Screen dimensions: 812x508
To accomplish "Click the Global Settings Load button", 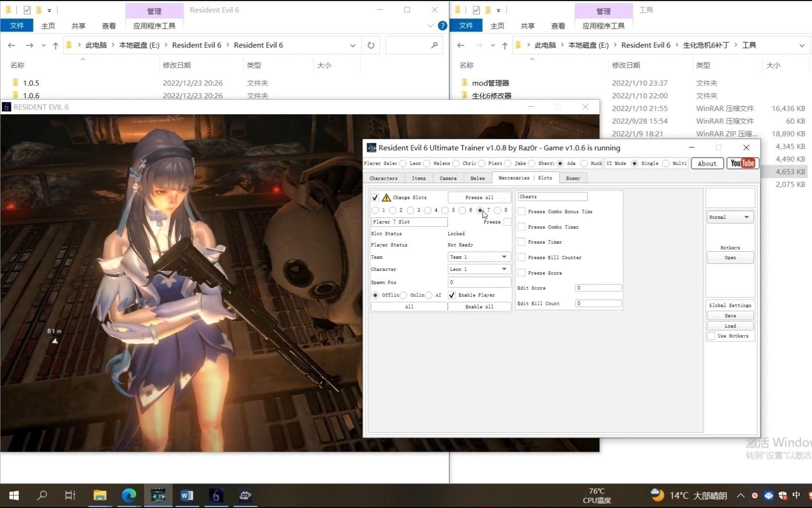I will pos(730,326).
